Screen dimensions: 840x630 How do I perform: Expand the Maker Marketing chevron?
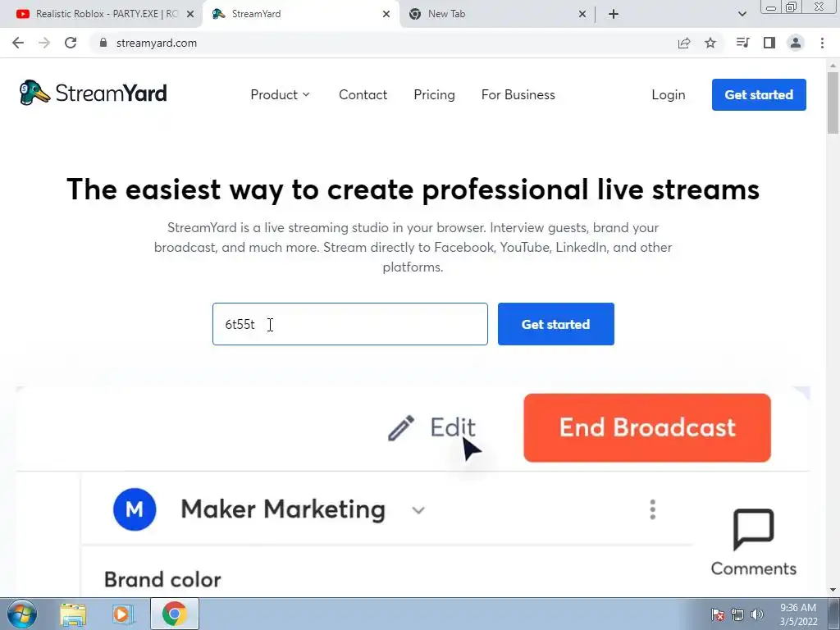point(418,510)
